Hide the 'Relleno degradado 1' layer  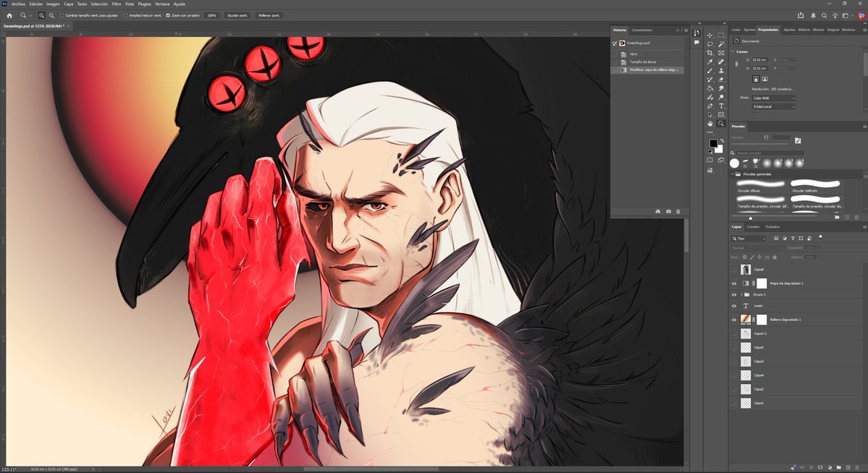pyautogui.click(x=734, y=320)
